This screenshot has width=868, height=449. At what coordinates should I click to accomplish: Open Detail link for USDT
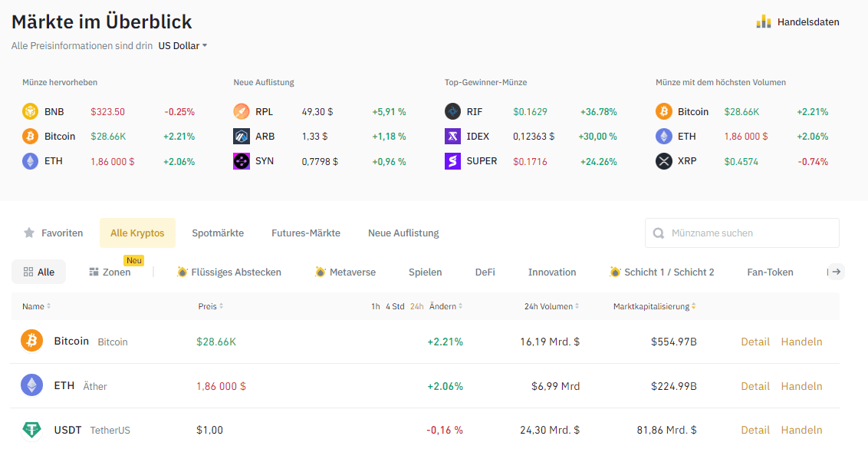(755, 430)
